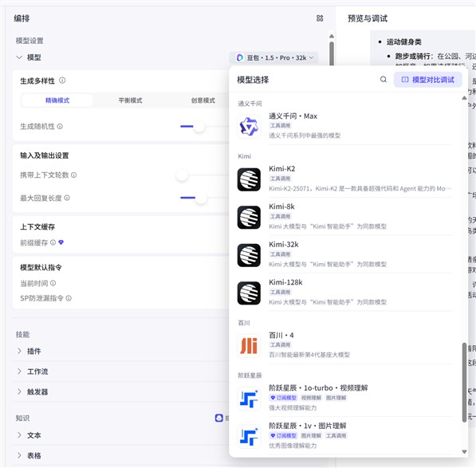Image resolution: width=476 pixels, height=468 pixels.
Task: Click info icon next to 前缀缓存
Action: point(53,242)
